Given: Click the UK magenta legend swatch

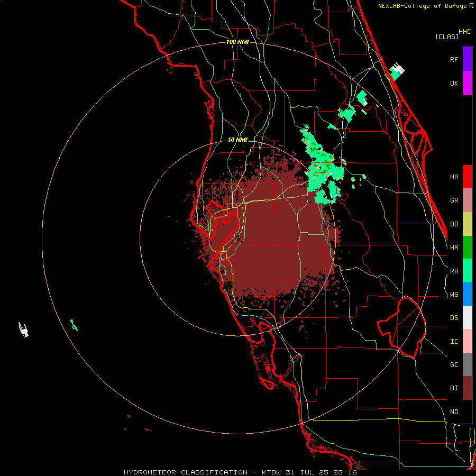Looking at the screenshot, I should pos(467,83).
